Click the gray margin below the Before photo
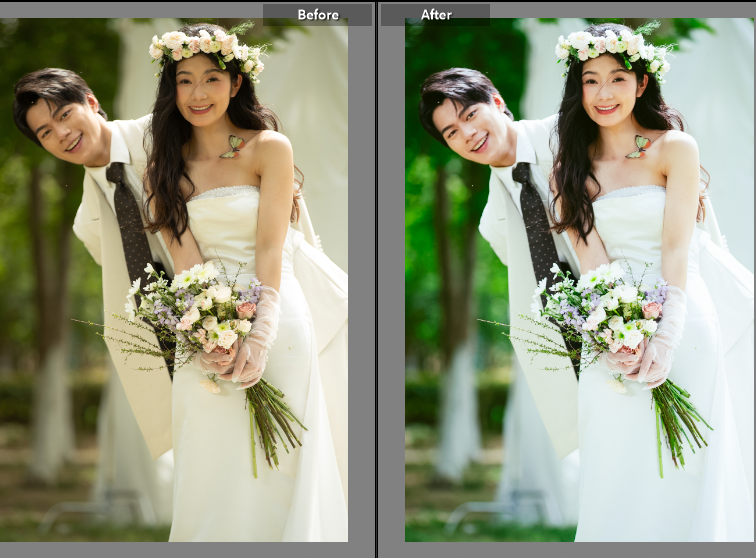Screen dimensions: 756x558 pyautogui.click(x=180, y=549)
